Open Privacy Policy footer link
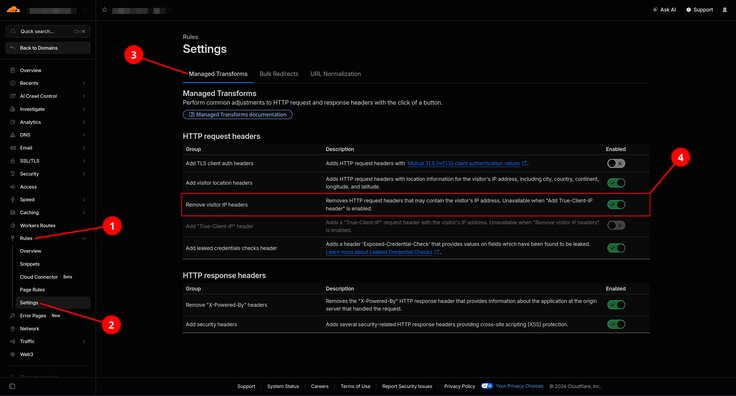736x396 pixels. pos(460,387)
